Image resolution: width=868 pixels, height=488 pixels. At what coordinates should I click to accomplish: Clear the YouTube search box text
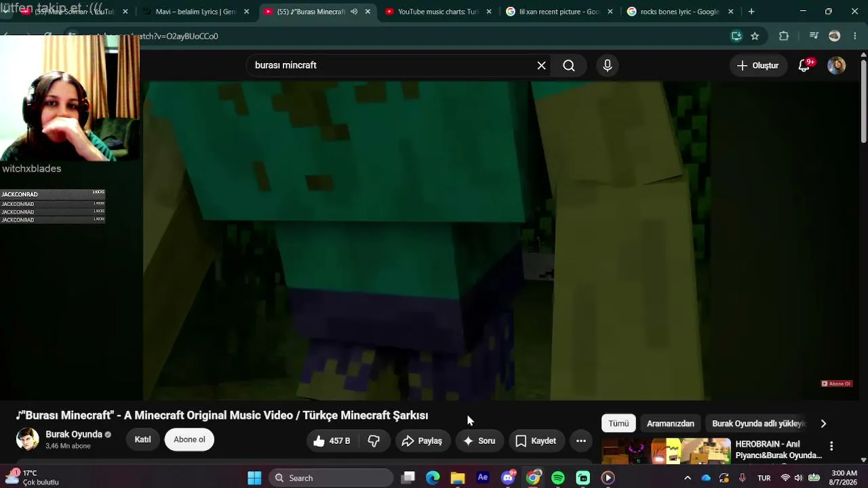click(x=541, y=66)
